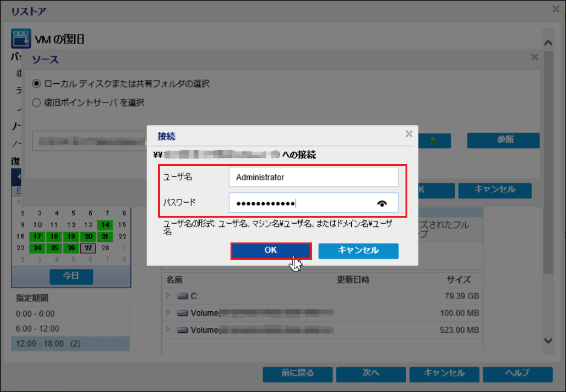Viewport: 566px width, 392px height.
Task: Click the 名前 column header
Action: [175, 280]
